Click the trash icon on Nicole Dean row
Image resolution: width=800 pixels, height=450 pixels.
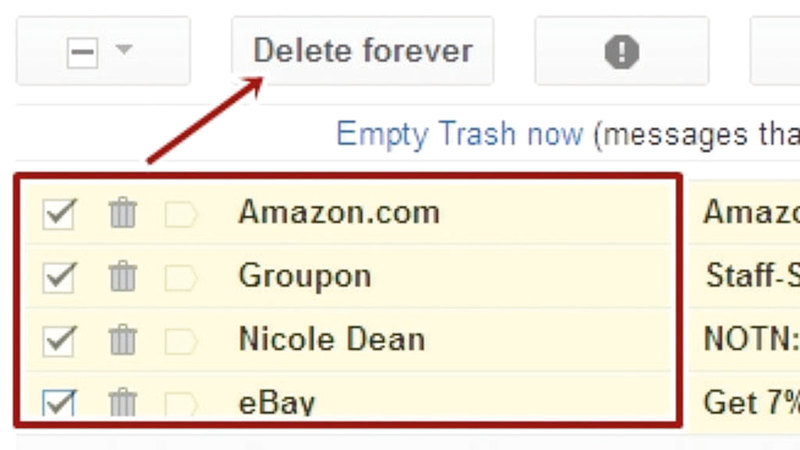click(x=122, y=339)
